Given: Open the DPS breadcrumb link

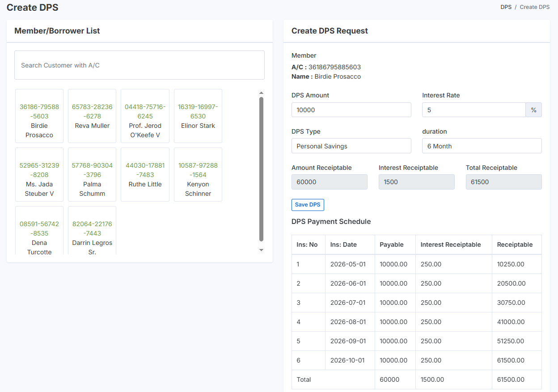Looking at the screenshot, I should coord(506,7).
